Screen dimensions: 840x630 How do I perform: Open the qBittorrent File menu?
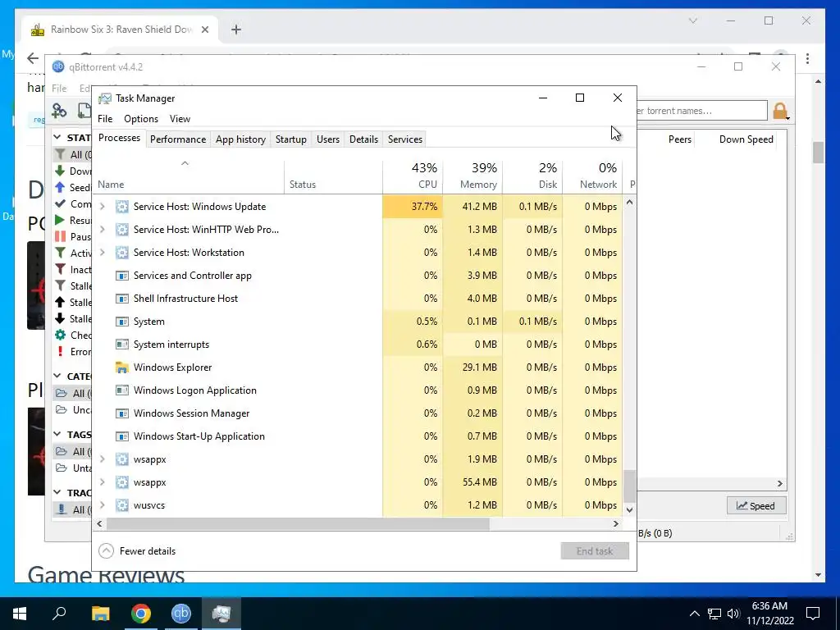coord(59,89)
